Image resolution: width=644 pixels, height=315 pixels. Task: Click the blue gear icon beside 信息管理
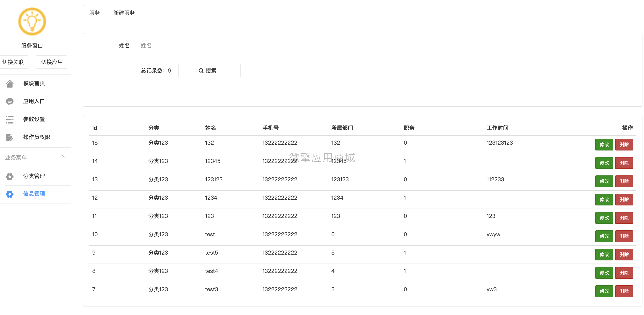(x=10, y=194)
